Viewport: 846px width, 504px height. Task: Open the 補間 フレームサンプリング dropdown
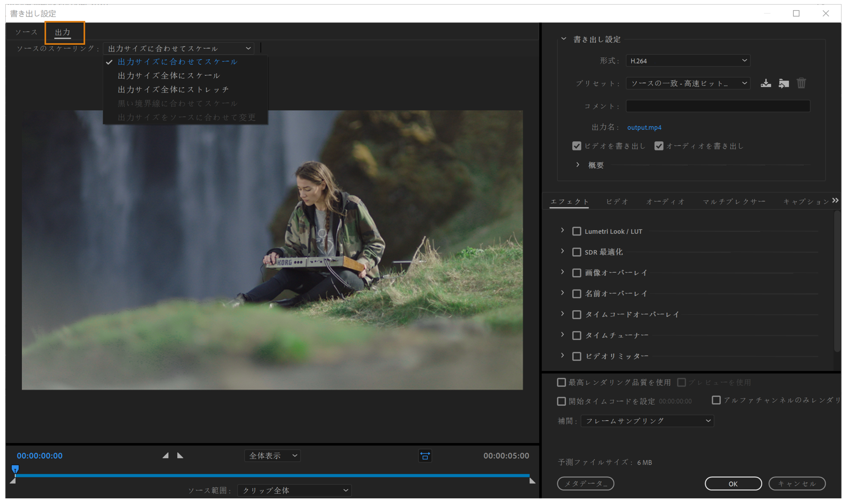(x=647, y=421)
